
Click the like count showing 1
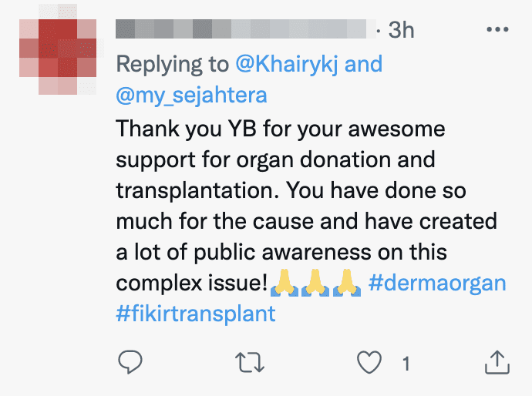pos(406,364)
